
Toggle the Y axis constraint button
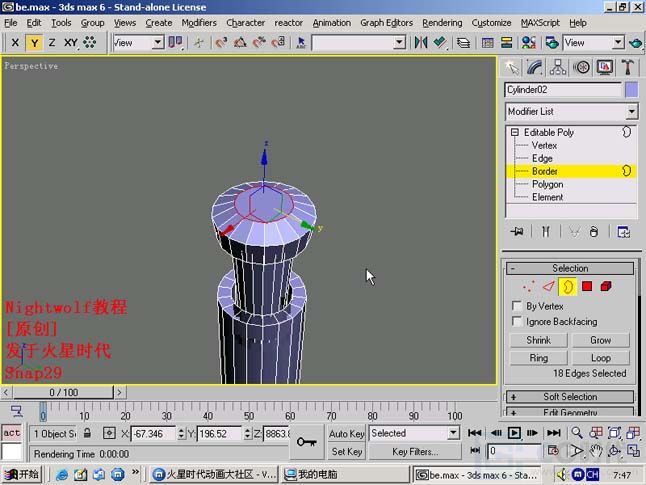[34, 42]
